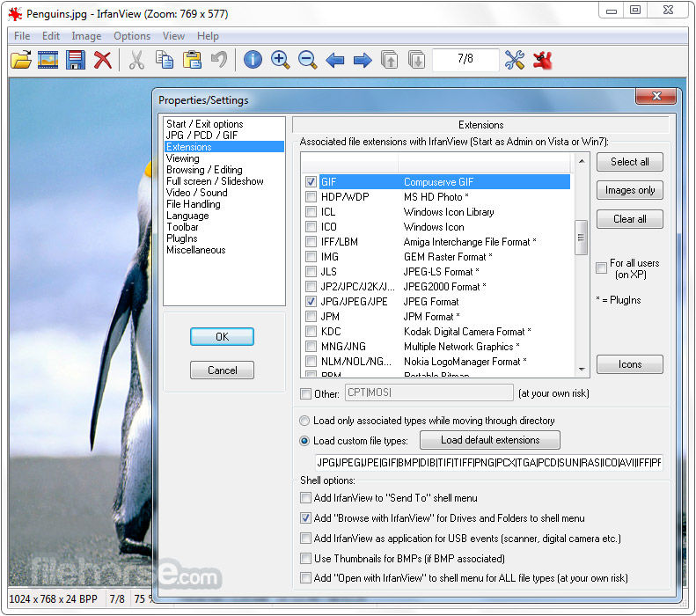Open image Information blue icon
Viewport: 696px width, 616px height.
(253, 60)
